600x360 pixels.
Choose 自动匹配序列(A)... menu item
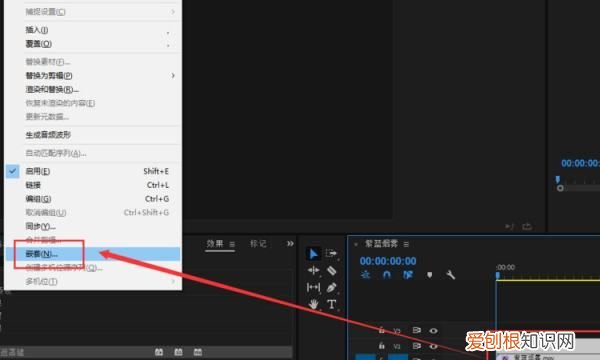tap(92, 153)
